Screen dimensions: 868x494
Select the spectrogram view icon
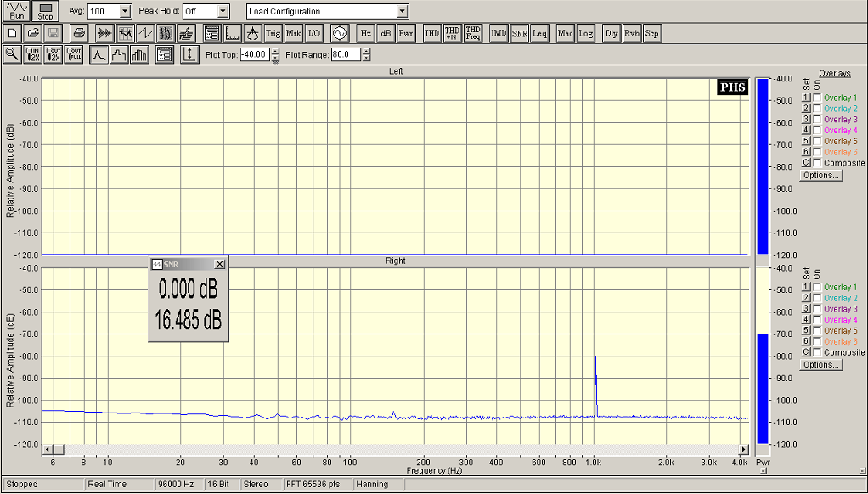166,33
